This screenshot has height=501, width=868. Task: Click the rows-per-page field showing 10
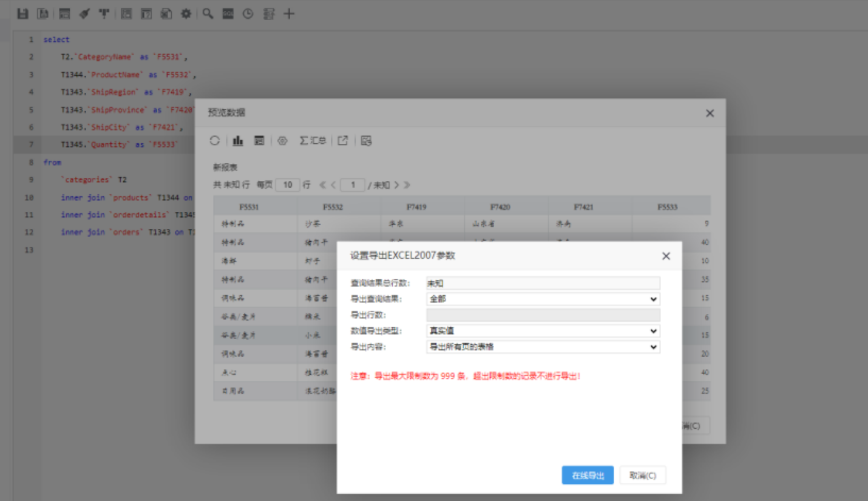tap(288, 185)
